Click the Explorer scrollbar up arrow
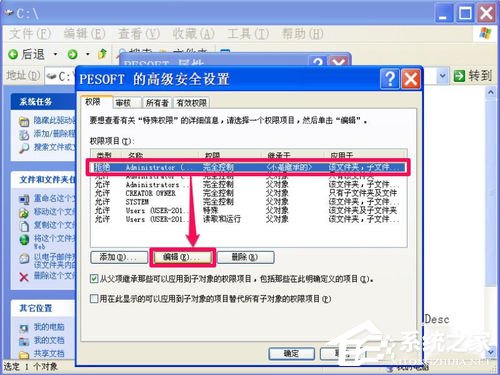This screenshot has height=375, width=500. click(491, 91)
